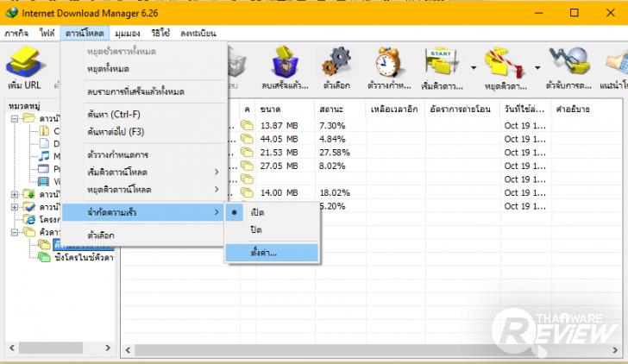
Task: Select the finished downloads checkmark folder
Action: point(29,207)
